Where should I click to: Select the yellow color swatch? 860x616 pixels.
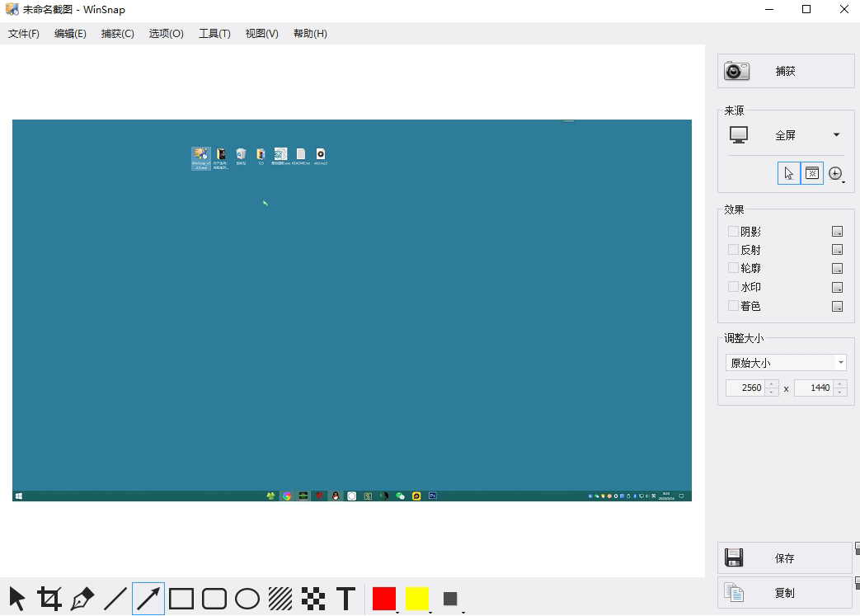pyautogui.click(x=416, y=598)
